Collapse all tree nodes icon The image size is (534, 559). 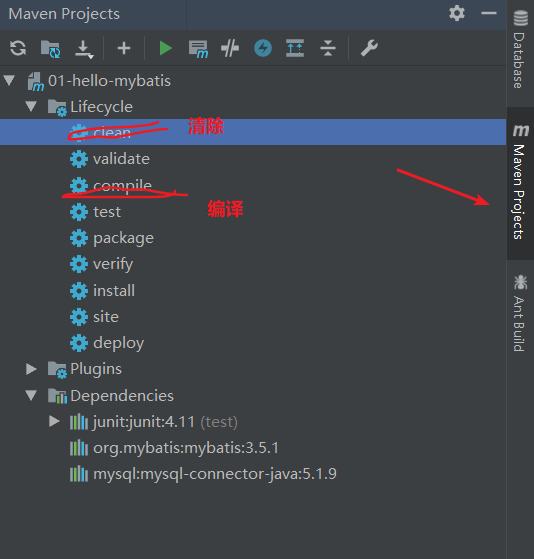(x=328, y=48)
